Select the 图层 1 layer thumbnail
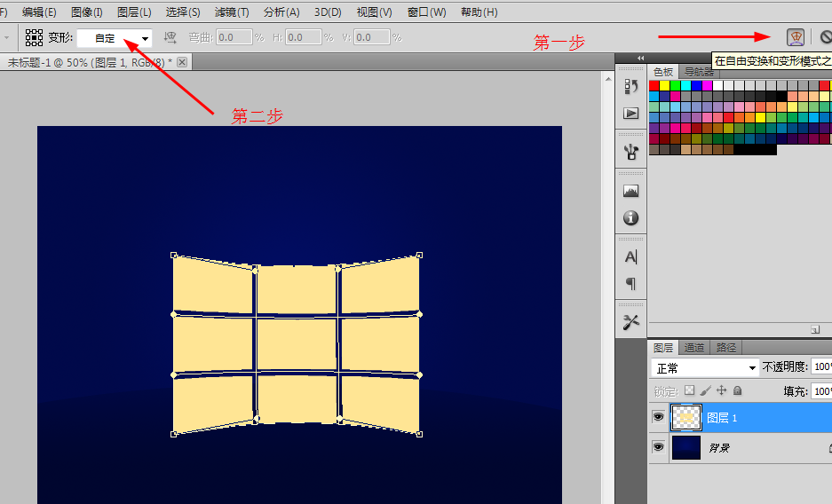The height and width of the screenshot is (504, 832). click(x=686, y=418)
